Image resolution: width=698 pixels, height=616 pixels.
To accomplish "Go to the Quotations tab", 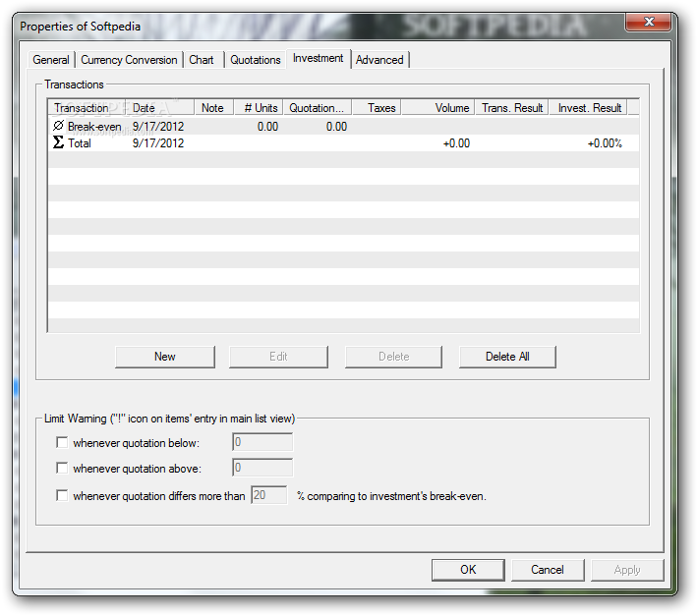I will 256,60.
